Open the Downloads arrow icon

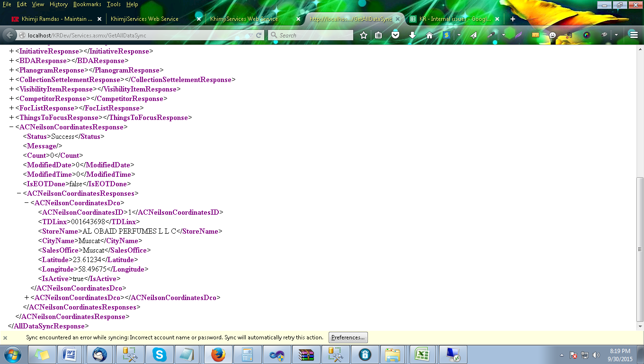point(412,35)
